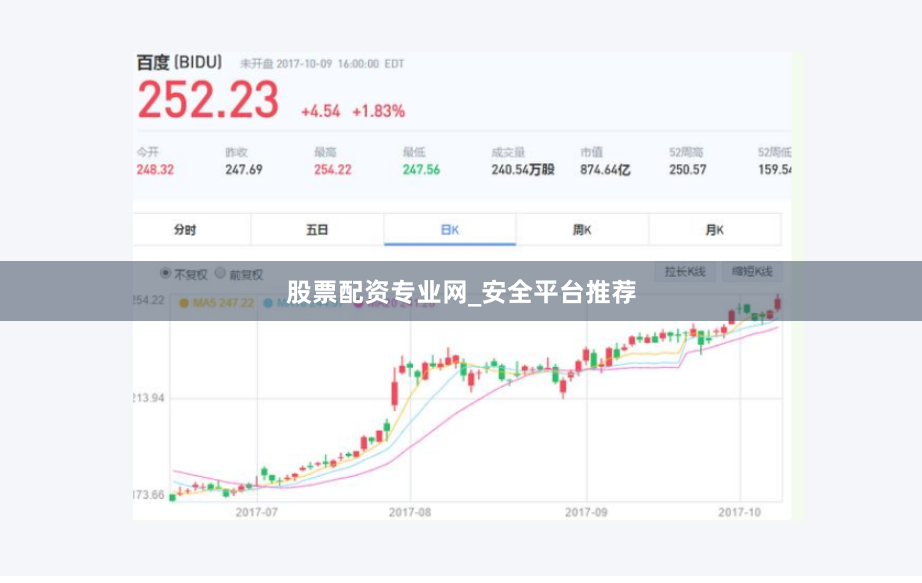Click the 2017-09 axis label

[x=586, y=512]
